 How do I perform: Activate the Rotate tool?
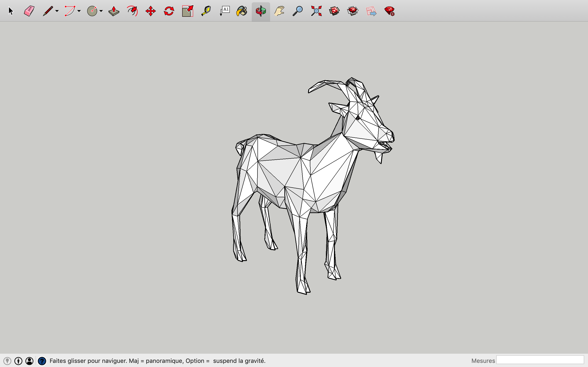[169, 11]
